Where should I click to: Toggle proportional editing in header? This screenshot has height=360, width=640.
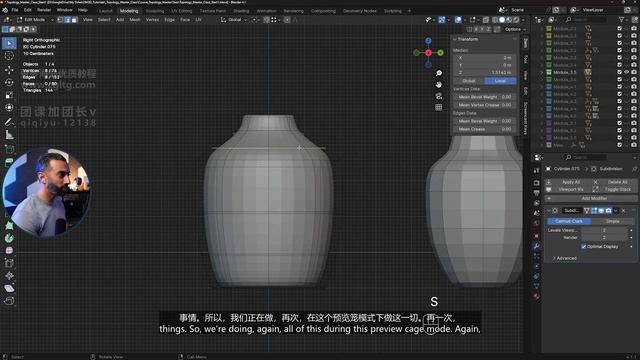pyautogui.click(x=287, y=20)
